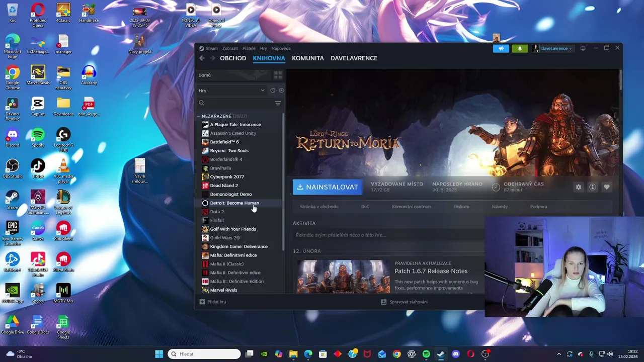
Task: Click the Steam back navigation arrow
Action: pyautogui.click(x=202, y=58)
